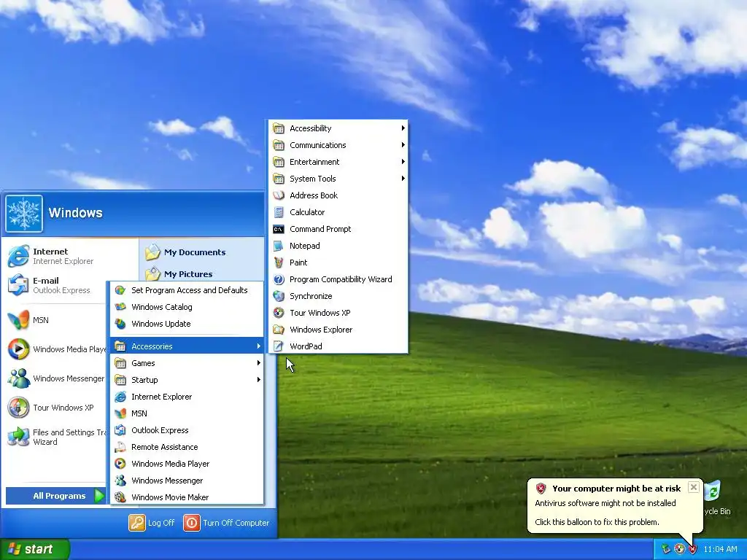
Task: Open the Address Book icon
Action: tap(279, 195)
